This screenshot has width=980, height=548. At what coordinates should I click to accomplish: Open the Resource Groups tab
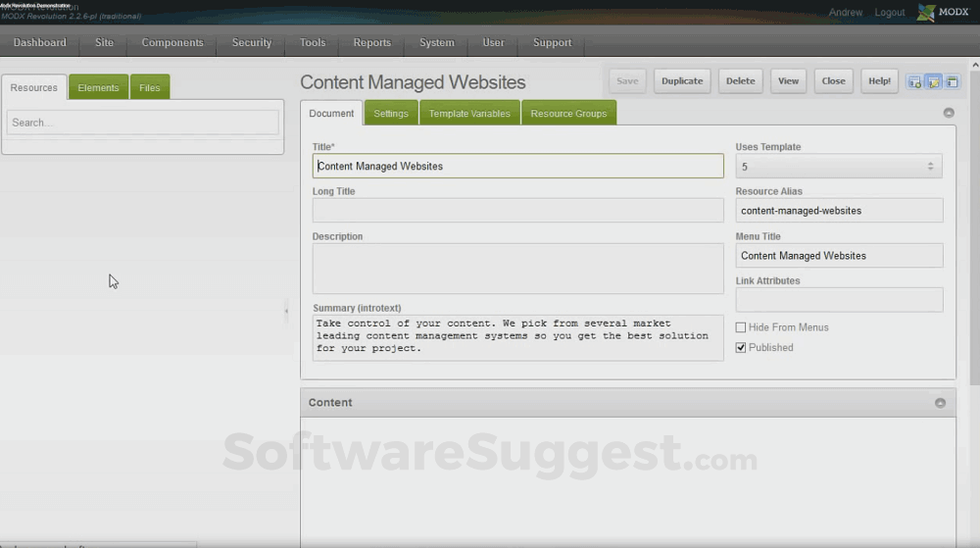[568, 113]
